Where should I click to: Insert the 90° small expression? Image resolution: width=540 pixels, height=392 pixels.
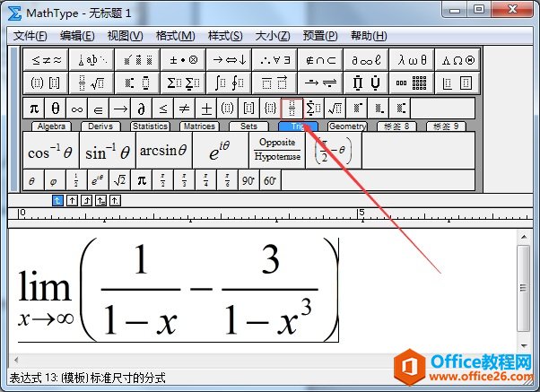[248, 180]
